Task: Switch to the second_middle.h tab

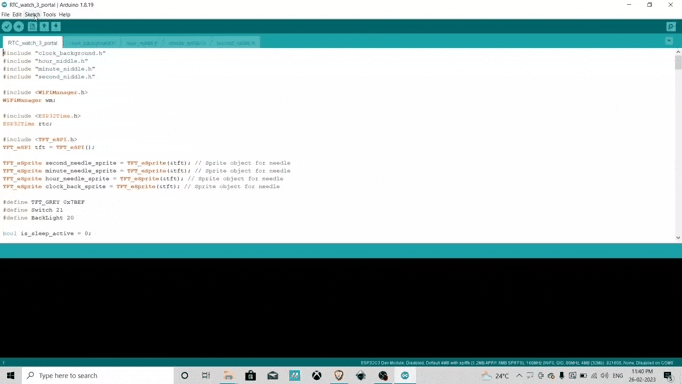Action: click(x=235, y=43)
